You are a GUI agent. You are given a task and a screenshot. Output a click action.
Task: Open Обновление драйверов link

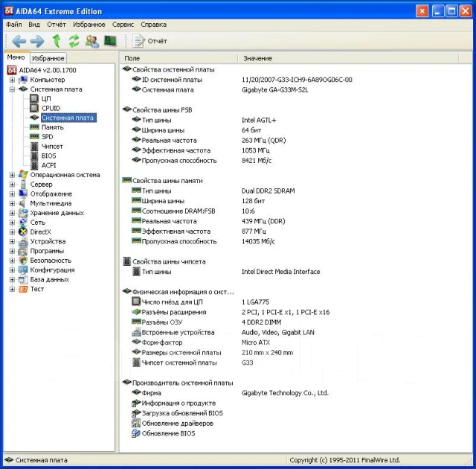[177, 423]
